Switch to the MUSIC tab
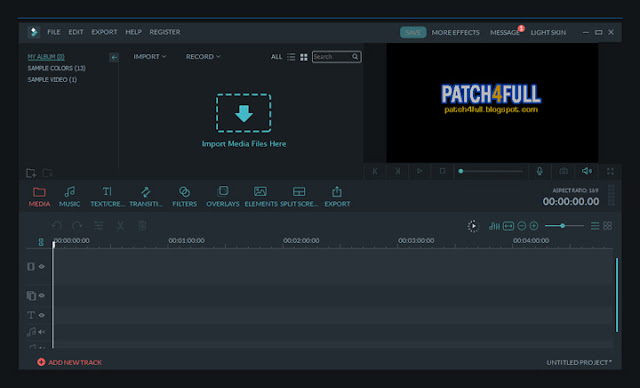This screenshot has width=640, height=388. tap(69, 197)
